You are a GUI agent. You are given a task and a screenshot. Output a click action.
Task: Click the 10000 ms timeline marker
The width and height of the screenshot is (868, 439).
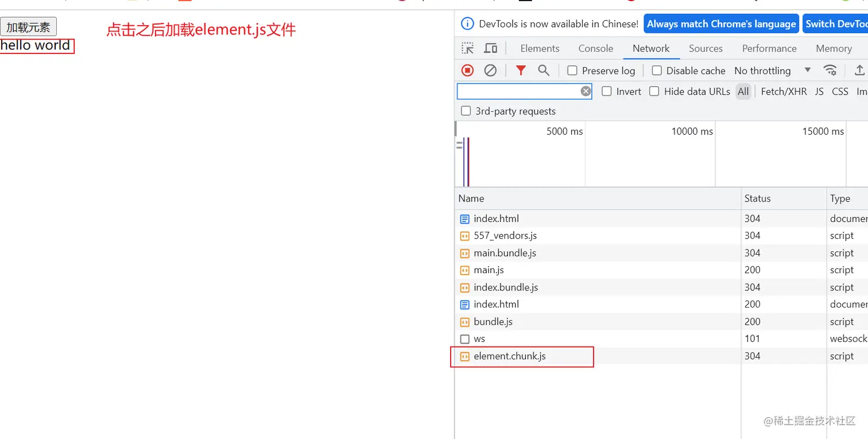click(x=692, y=131)
